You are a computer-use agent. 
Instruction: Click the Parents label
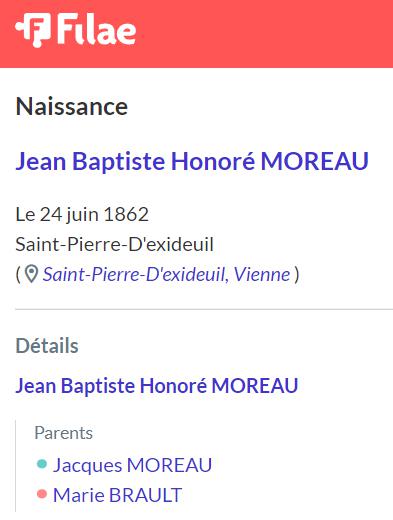tap(63, 433)
